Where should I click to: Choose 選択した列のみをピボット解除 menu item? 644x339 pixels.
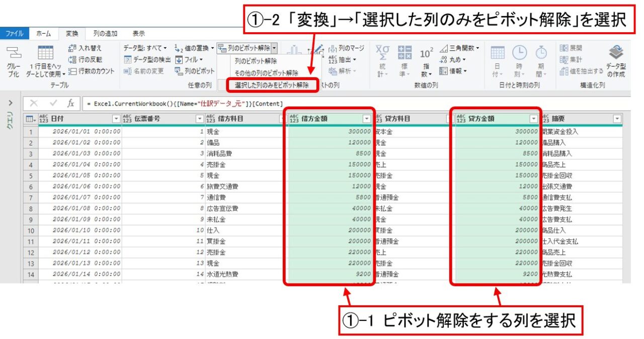(272, 85)
